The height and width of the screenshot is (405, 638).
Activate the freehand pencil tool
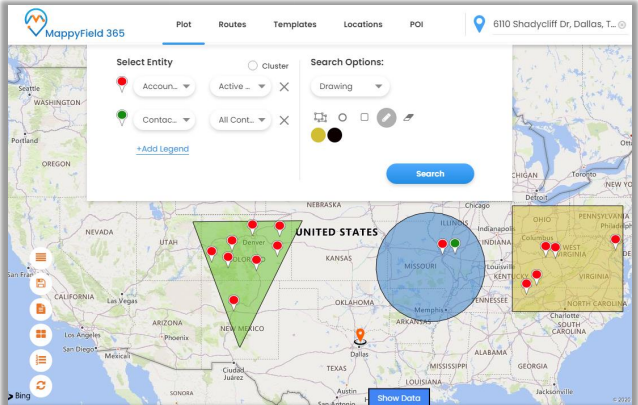click(x=386, y=117)
